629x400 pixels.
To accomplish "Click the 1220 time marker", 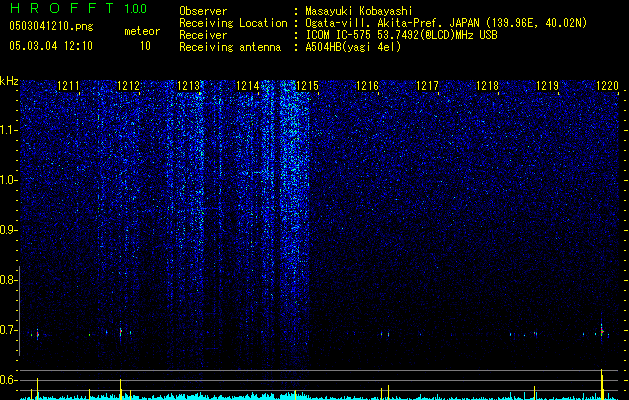I will point(607,85).
